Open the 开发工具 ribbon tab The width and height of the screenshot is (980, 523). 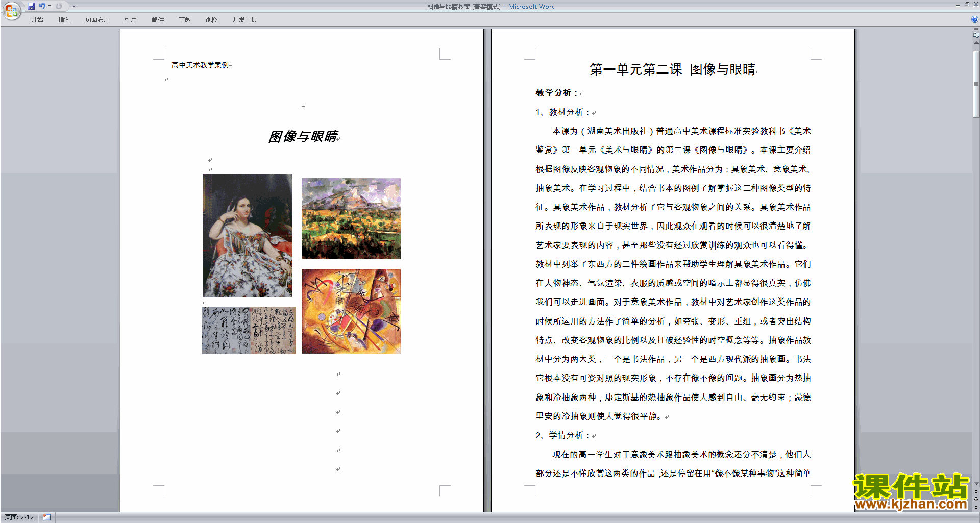(x=245, y=20)
